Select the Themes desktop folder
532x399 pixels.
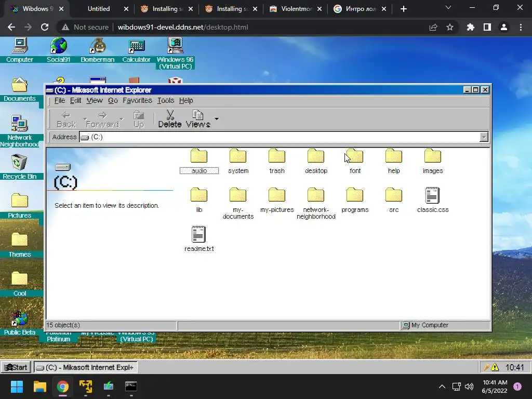click(20, 245)
